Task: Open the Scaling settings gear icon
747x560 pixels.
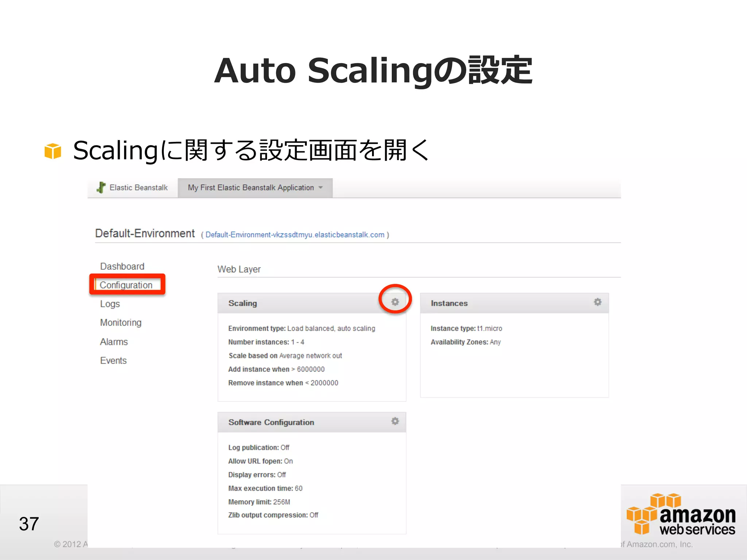Action: point(395,302)
